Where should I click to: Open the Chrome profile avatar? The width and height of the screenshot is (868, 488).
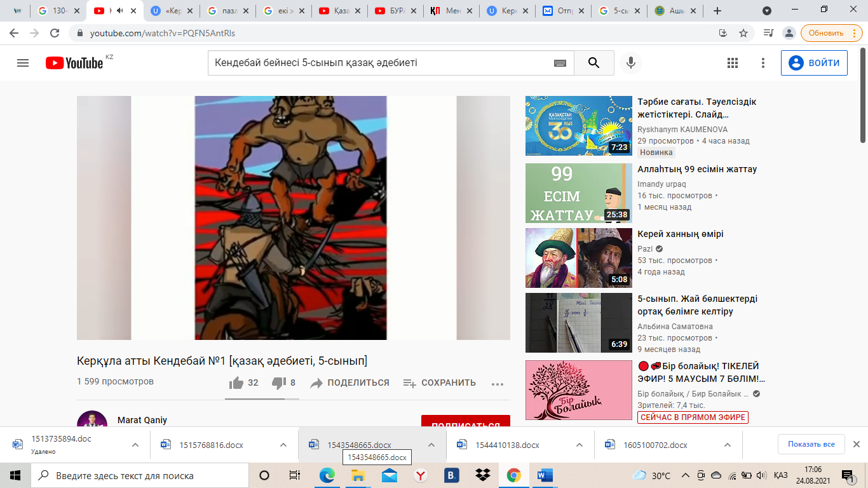789,33
